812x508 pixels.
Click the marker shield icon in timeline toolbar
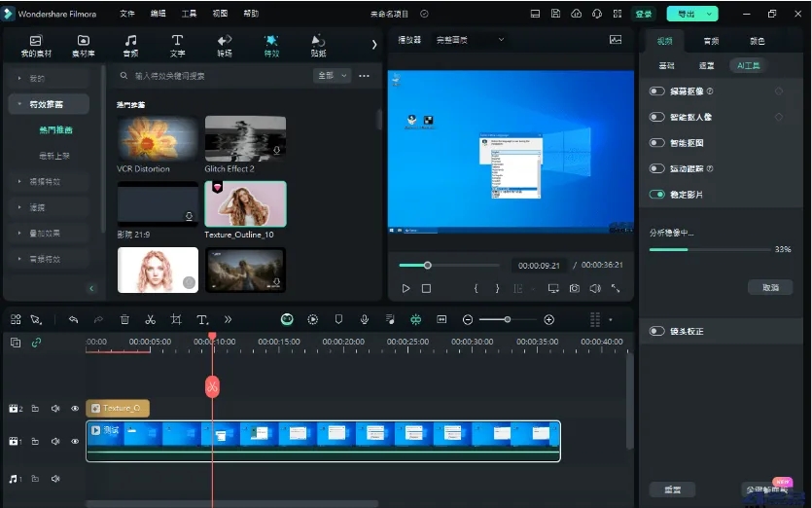(338, 320)
